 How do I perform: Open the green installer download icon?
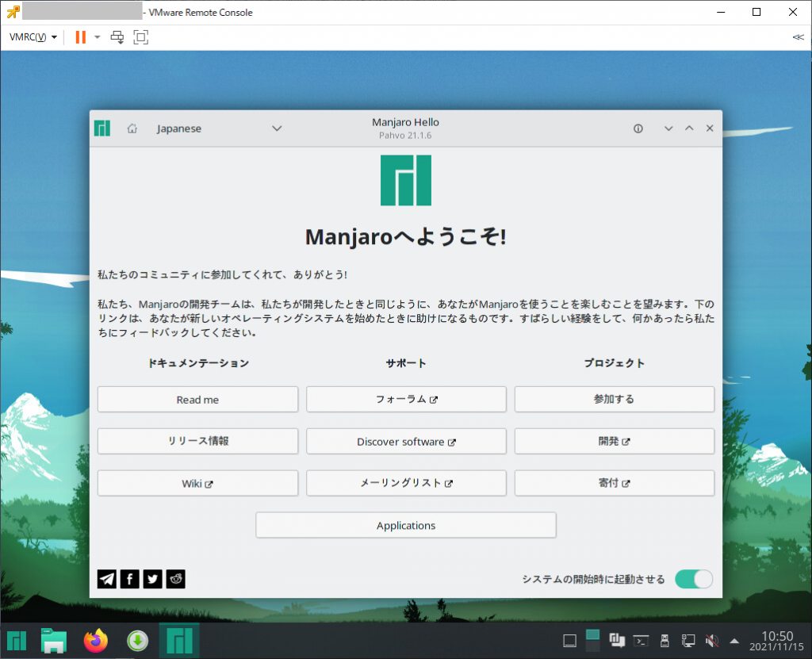[138, 642]
